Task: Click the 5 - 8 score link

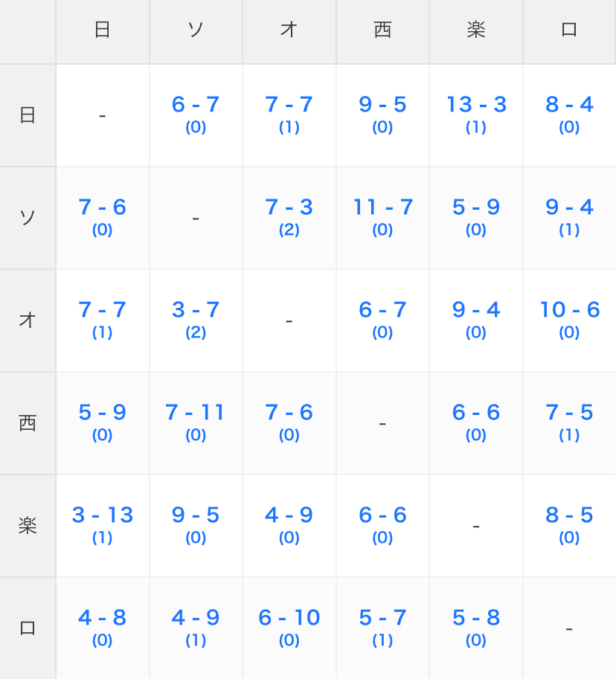Action: 476,618
